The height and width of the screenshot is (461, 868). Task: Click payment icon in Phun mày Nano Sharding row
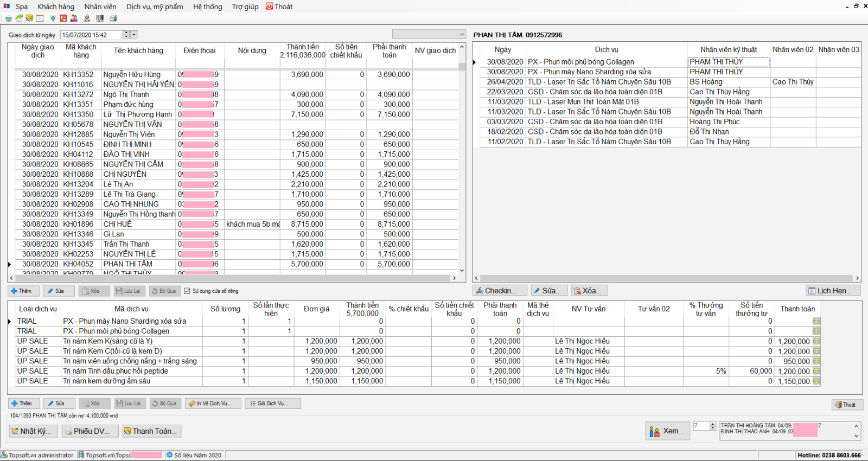(816, 321)
